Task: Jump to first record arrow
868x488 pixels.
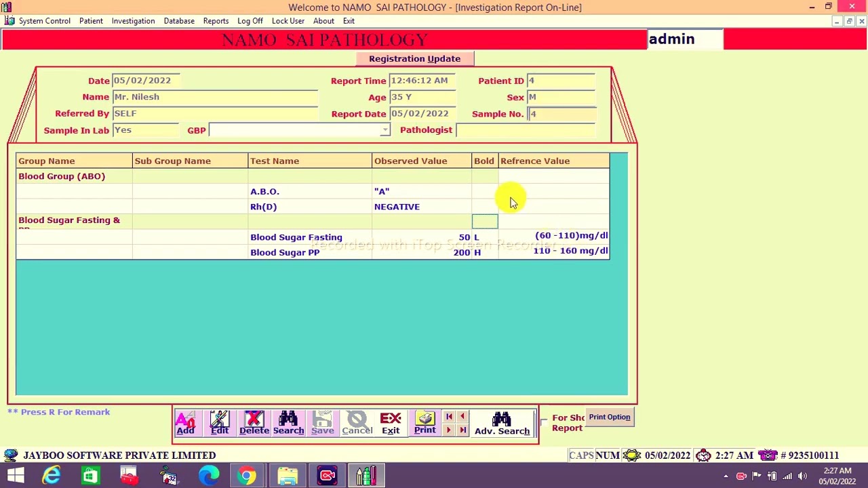Action: click(x=449, y=417)
